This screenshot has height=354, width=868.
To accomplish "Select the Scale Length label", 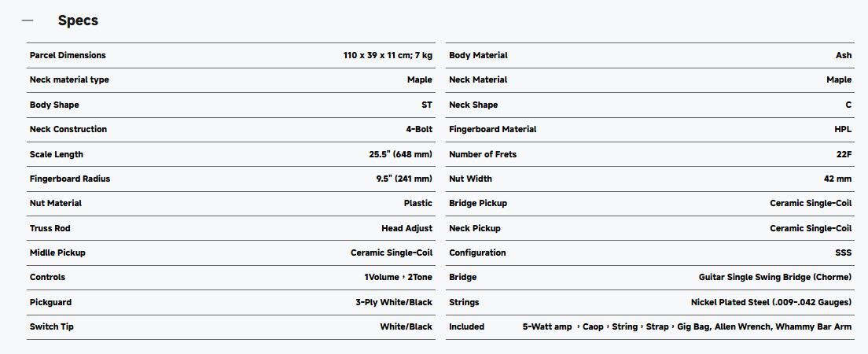I will click(x=56, y=154).
